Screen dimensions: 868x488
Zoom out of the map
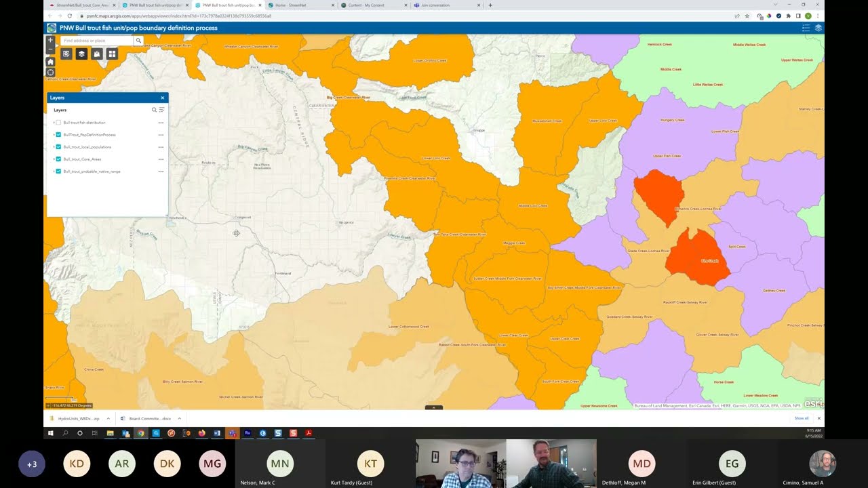pos(50,49)
